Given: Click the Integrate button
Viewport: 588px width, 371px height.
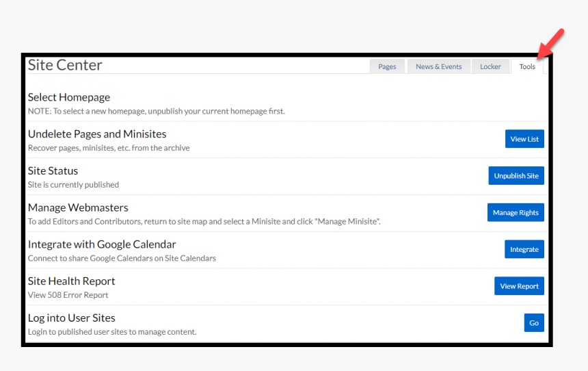Looking at the screenshot, I should [x=524, y=250].
